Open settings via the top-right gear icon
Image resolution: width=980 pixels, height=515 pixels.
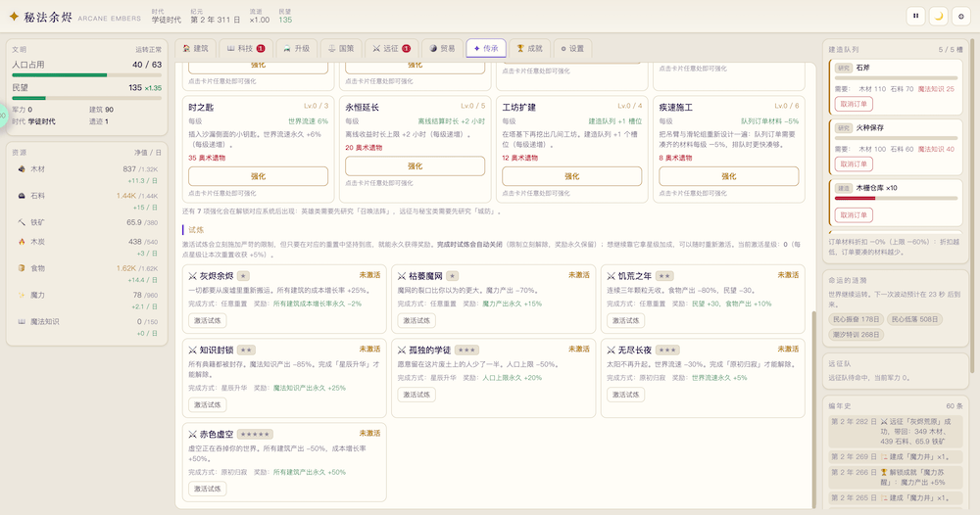(x=961, y=17)
